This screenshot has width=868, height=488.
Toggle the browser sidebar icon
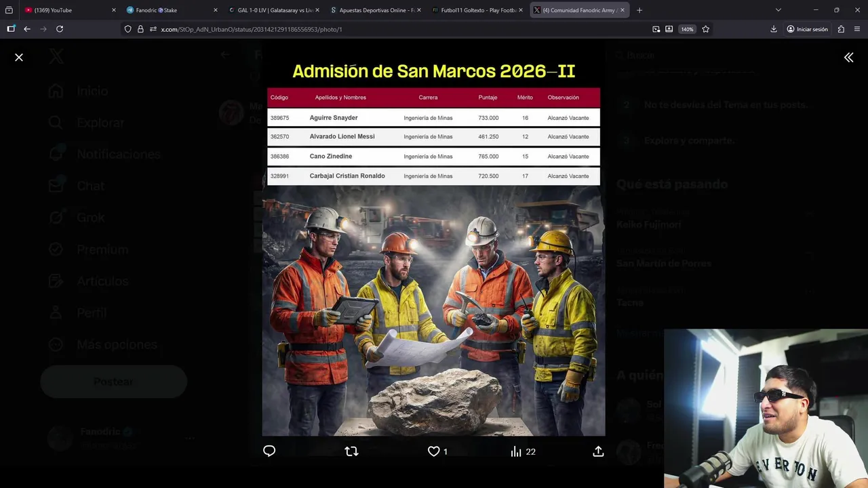tap(11, 29)
